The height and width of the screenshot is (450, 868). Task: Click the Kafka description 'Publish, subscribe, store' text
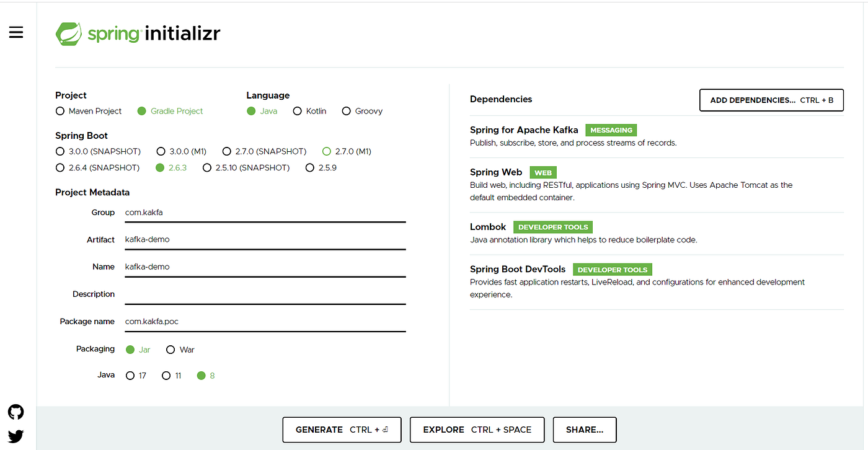[x=573, y=143]
